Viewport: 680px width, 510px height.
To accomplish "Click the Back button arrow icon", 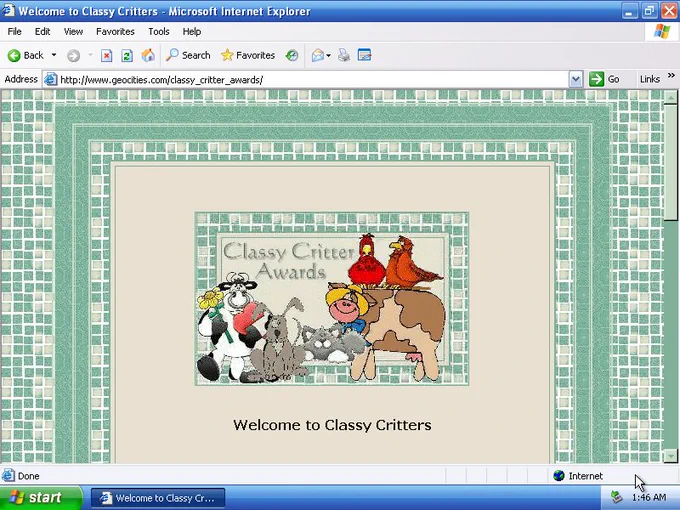I will 14,56.
